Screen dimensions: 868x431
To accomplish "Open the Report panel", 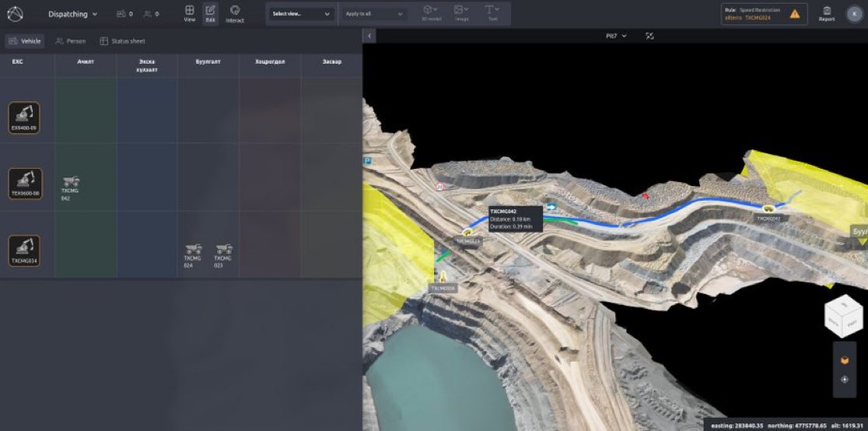I will coord(827,14).
